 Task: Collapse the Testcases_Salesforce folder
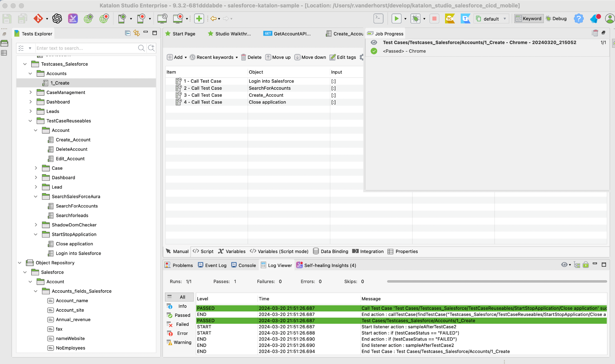[25, 64]
